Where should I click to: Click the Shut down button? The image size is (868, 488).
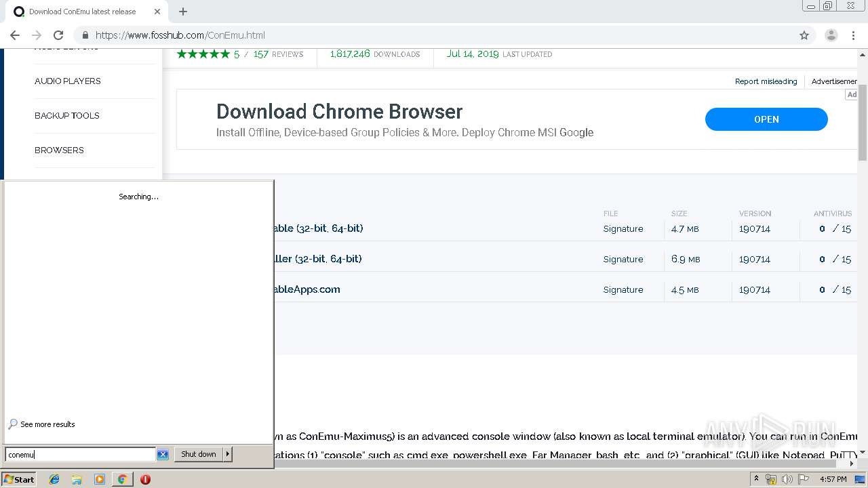(199, 454)
